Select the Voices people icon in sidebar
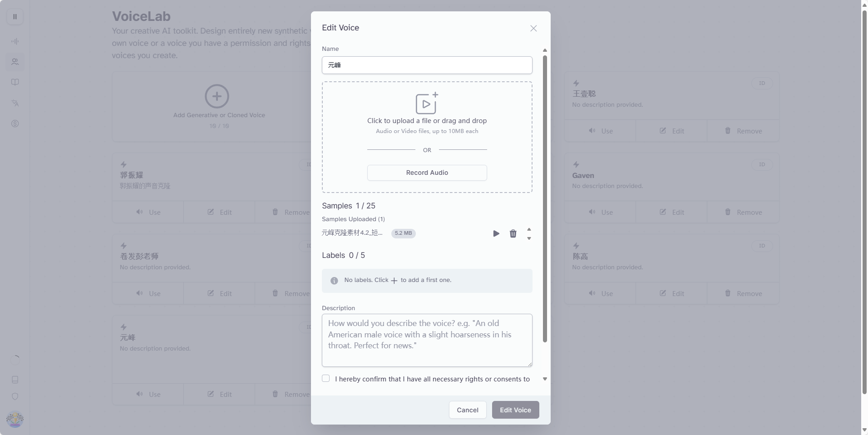The width and height of the screenshot is (868, 435). point(15,62)
